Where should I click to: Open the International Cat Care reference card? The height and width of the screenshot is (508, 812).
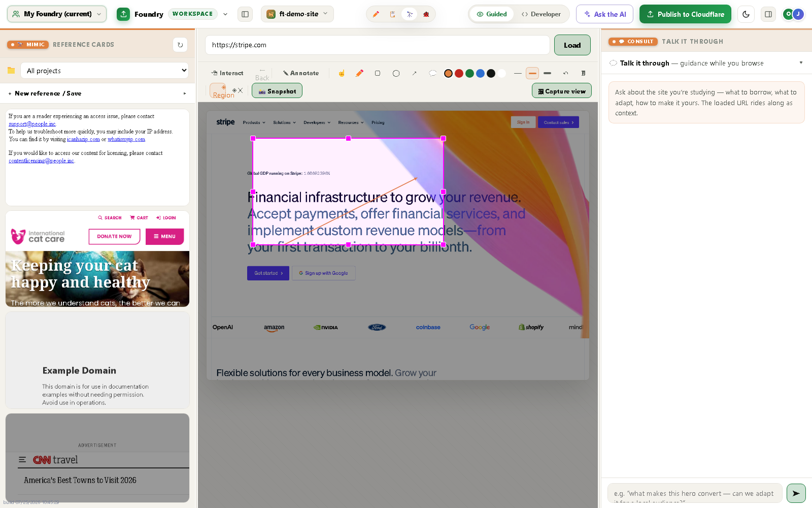click(x=97, y=259)
